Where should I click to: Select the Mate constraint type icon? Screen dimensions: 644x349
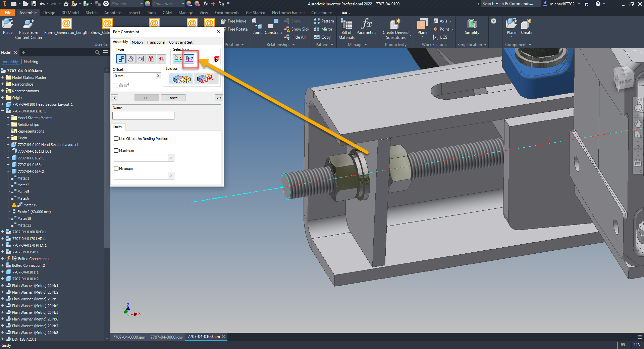tap(121, 59)
